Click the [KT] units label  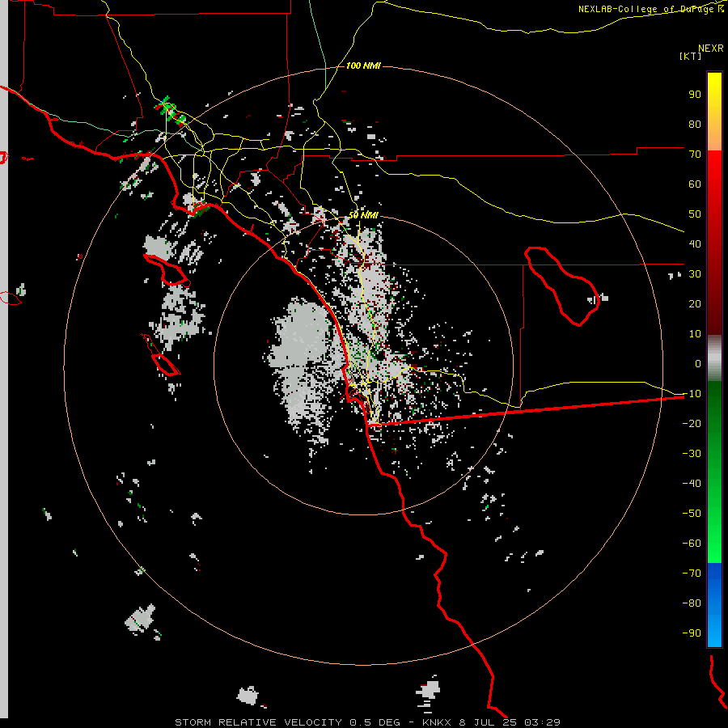click(x=691, y=56)
